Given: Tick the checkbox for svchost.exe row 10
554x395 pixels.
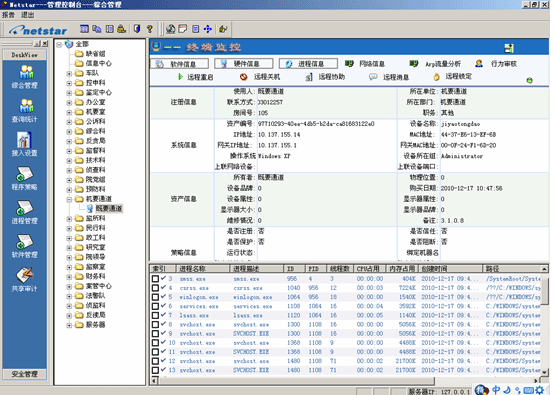Looking at the screenshot, I should click(155, 343).
